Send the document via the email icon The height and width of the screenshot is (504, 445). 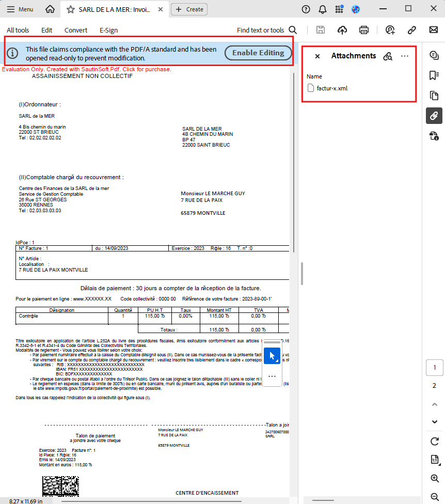pos(433,30)
